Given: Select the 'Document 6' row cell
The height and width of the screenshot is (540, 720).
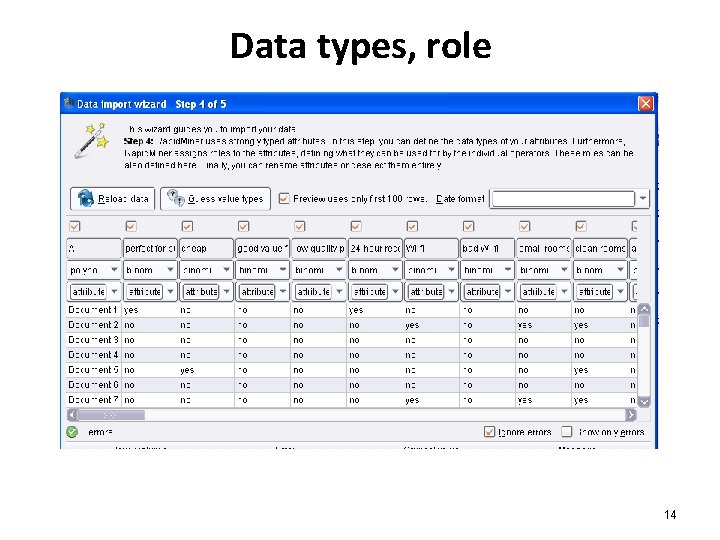Looking at the screenshot, I should [93, 385].
